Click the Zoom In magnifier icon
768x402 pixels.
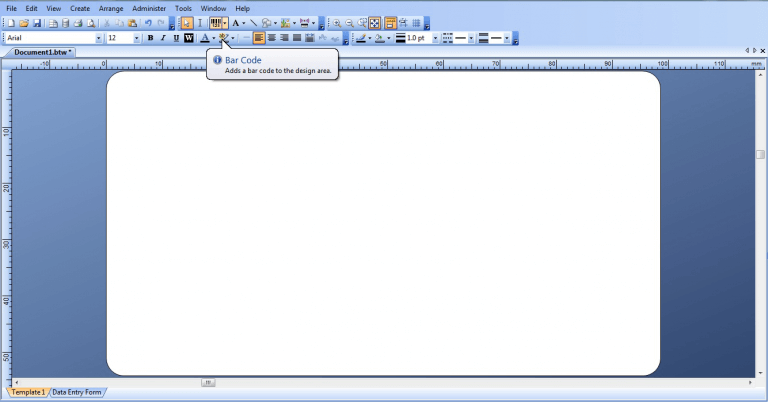pos(337,22)
